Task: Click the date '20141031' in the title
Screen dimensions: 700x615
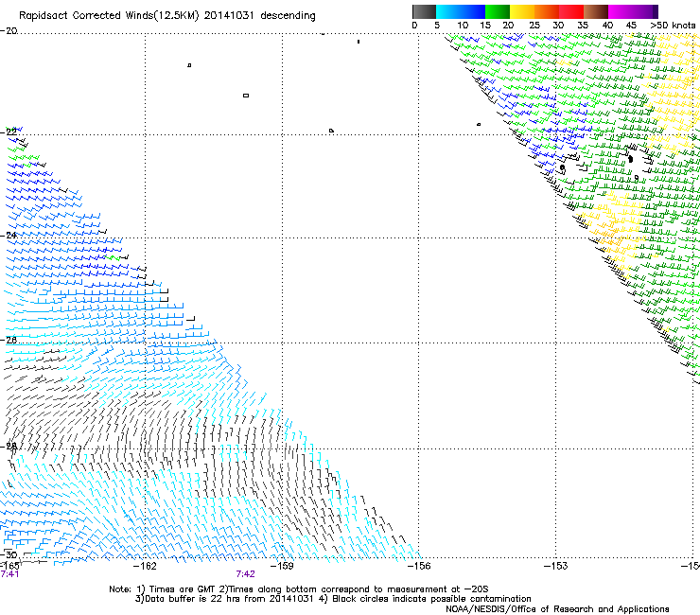Action: click(x=229, y=16)
